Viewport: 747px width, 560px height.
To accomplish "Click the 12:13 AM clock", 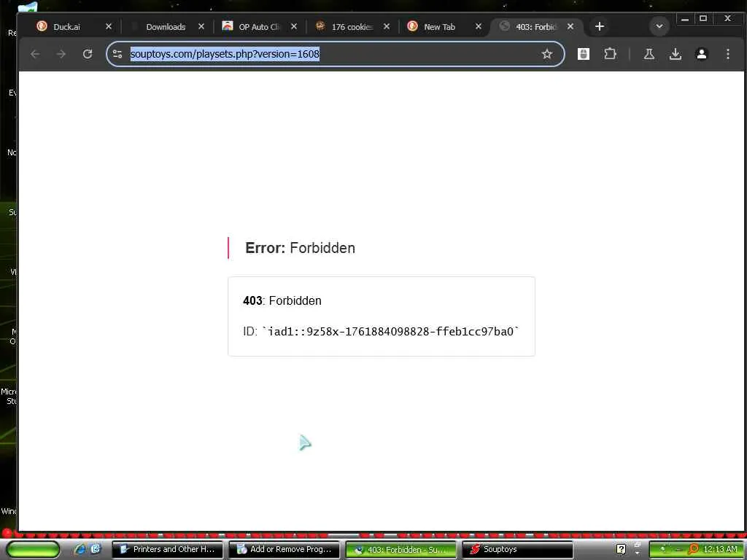I will coord(720,550).
